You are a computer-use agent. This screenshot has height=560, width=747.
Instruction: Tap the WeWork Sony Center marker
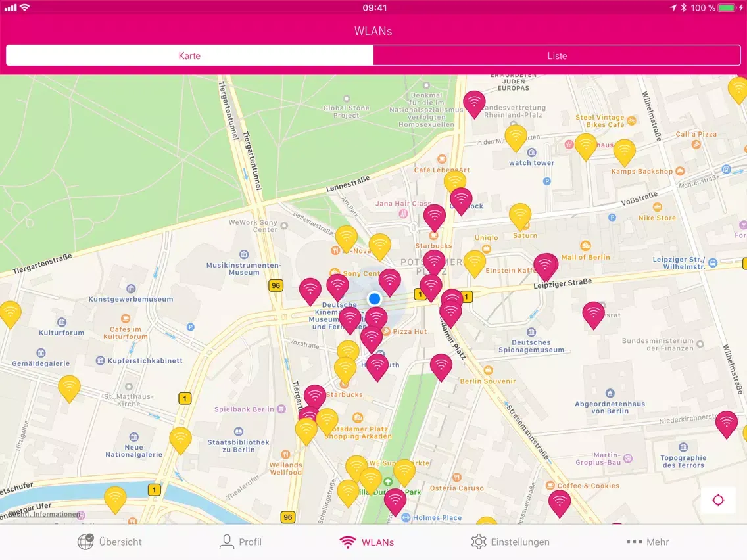click(285, 225)
